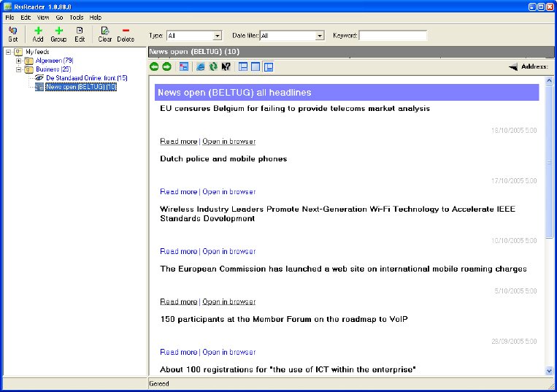This screenshot has height=392, width=557.
Task: Click Read more under EU censures Belgium
Action: 178,142
